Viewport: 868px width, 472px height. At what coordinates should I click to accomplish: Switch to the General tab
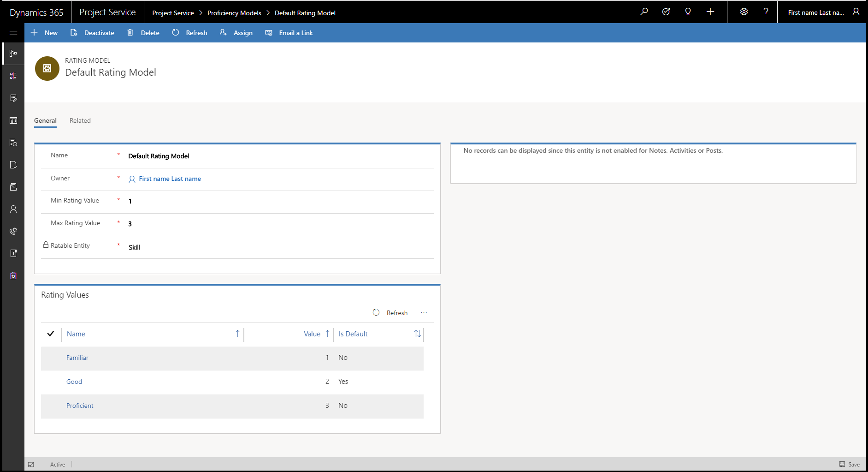[45, 120]
